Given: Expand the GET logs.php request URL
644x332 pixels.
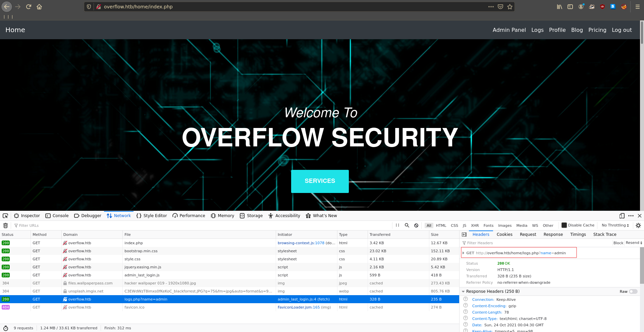Looking at the screenshot, I should [464, 253].
